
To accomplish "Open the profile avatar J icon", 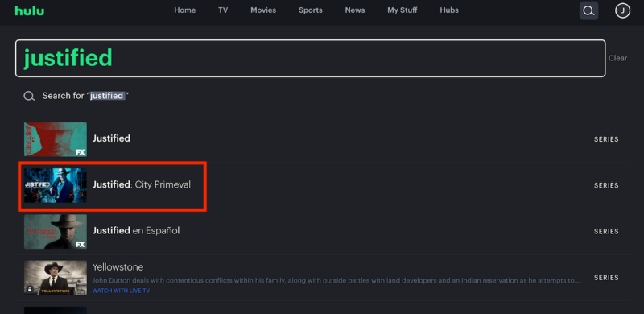I will [x=622, y=10].
